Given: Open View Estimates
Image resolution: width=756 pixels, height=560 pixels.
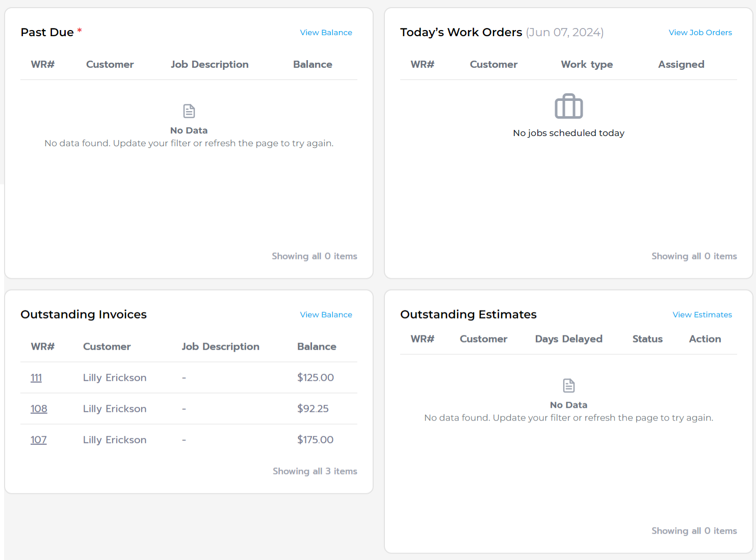Looking at the screenshot, I should click(x=702, y=314).
